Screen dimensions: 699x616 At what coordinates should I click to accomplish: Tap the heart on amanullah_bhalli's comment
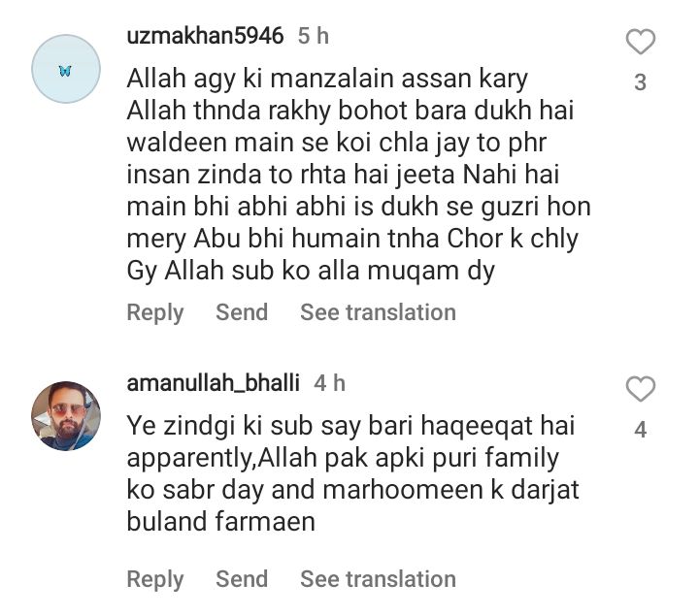click(640, 389)
